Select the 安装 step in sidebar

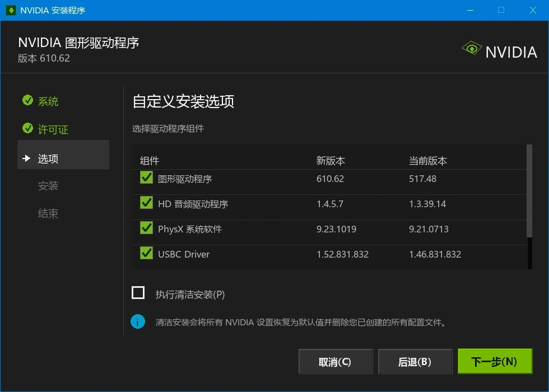48,185
